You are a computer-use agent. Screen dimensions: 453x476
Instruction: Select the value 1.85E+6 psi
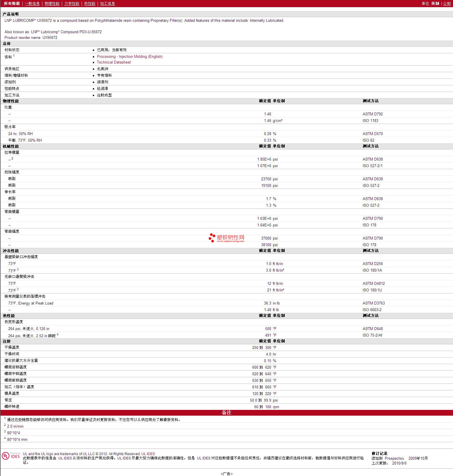(267, 159)
